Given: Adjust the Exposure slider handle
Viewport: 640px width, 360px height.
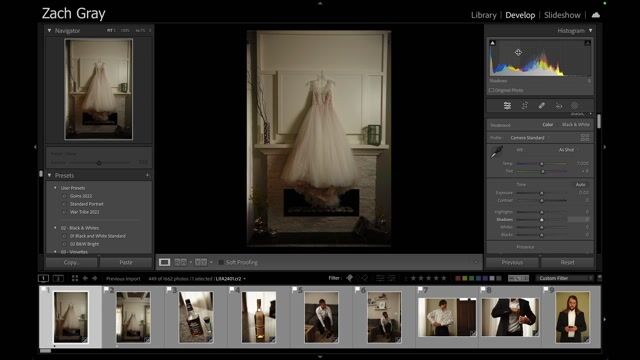Looking at the screenshot, I should pos(542,193).
